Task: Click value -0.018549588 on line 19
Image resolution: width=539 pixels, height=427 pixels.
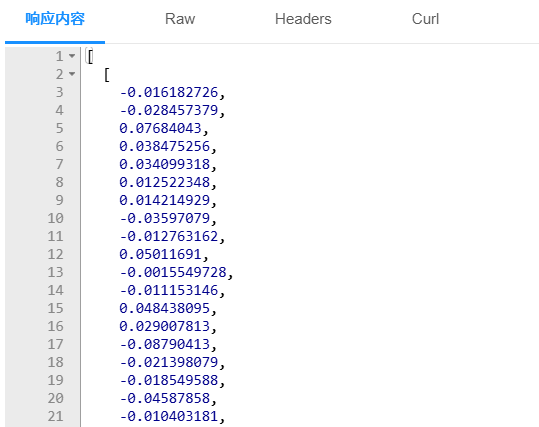Action: click(169, 380)
